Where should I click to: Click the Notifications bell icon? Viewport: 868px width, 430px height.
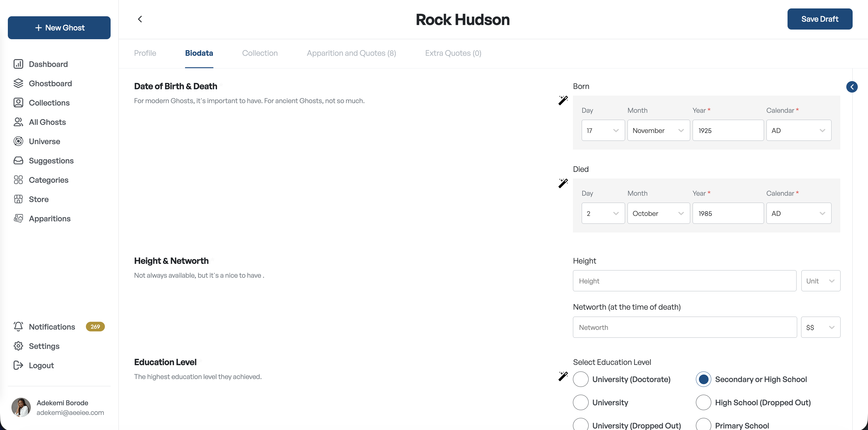[18, 327]
